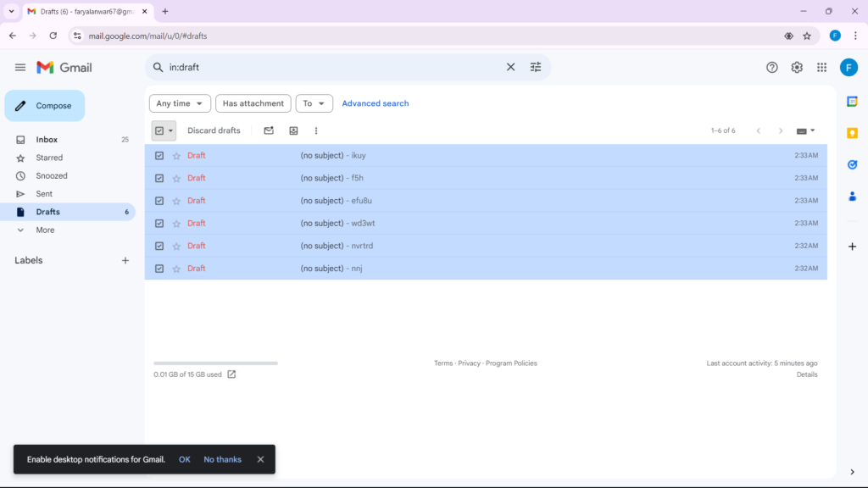Open Google Contacts in the side panel
The image size is (868, 488).
[x=852, y=196]
